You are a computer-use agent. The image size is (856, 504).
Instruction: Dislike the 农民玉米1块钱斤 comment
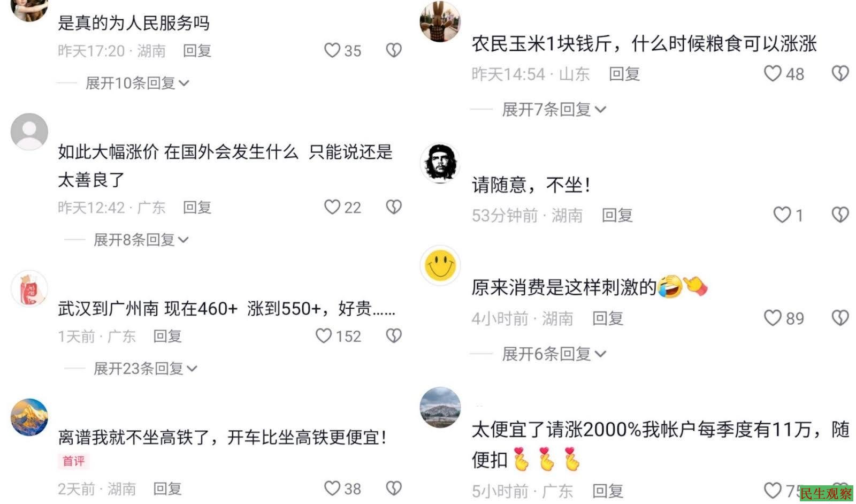(x=840, y=73)
